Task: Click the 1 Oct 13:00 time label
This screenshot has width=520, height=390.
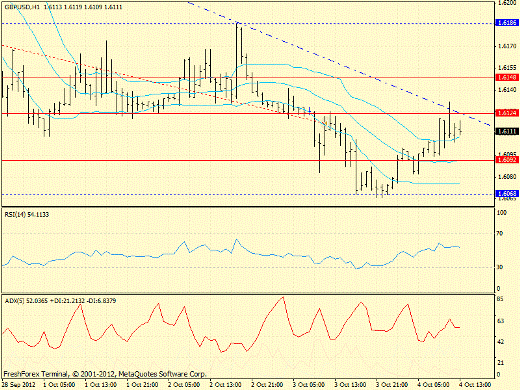Action: [101, 384]
